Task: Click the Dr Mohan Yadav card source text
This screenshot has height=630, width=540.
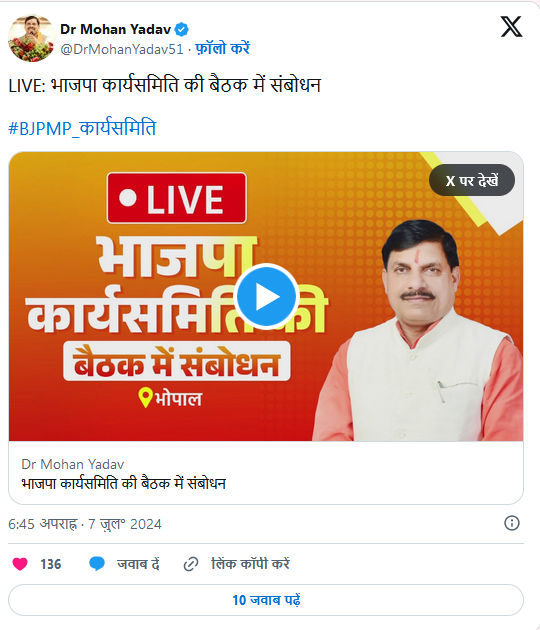Action: (73, 464)
